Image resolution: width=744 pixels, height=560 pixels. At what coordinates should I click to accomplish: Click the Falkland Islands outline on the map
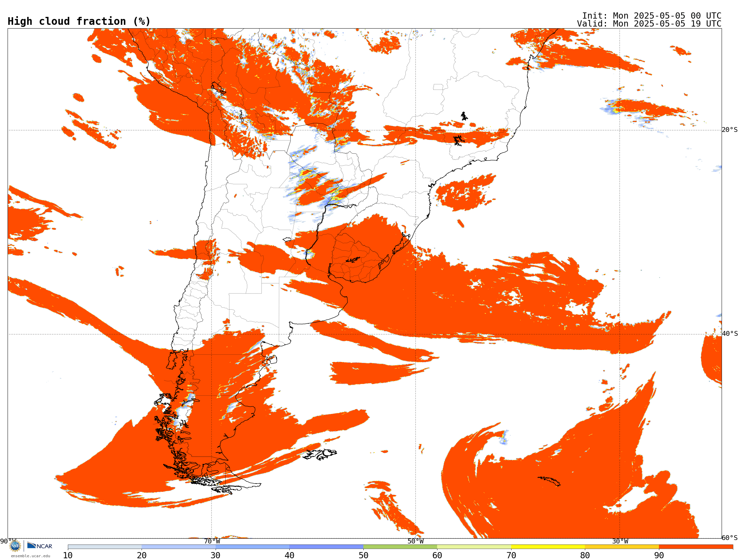click(x=320, y=454)
